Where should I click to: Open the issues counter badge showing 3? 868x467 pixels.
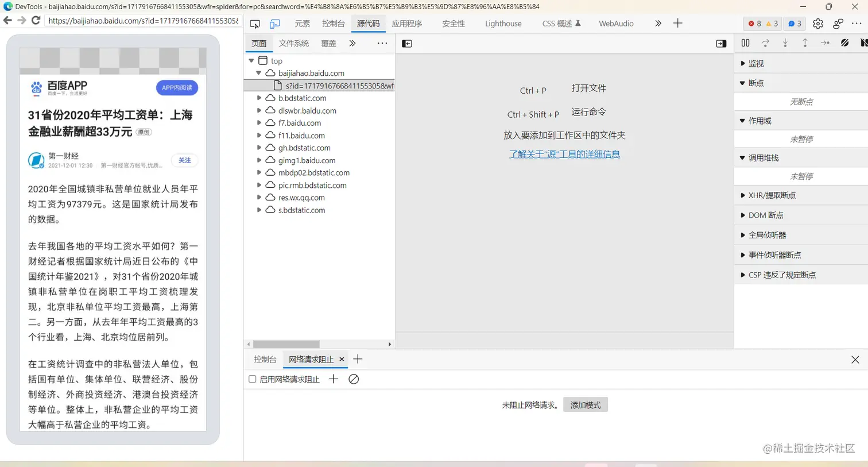click(x=795, y=24)
